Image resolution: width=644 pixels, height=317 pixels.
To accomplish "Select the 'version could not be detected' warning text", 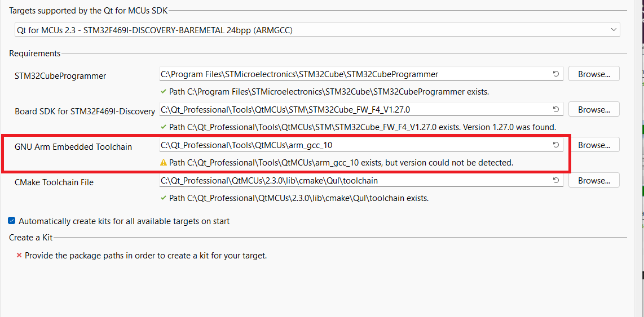I will tap(341, 162).
